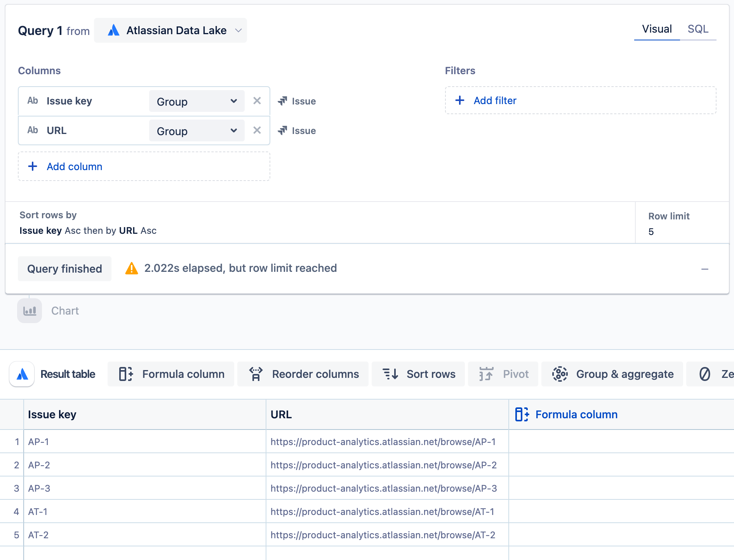This screenshot has height=560, width=734.
Task: Click the browse/AT-2 URL cell
Action: pyautogui.click(x=387, y=535)
